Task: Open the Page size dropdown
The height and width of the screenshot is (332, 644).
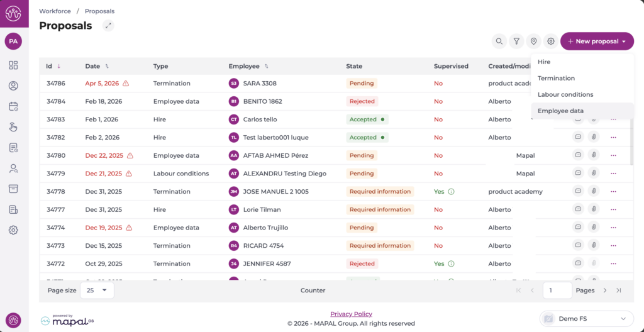Action: point(97,290)
